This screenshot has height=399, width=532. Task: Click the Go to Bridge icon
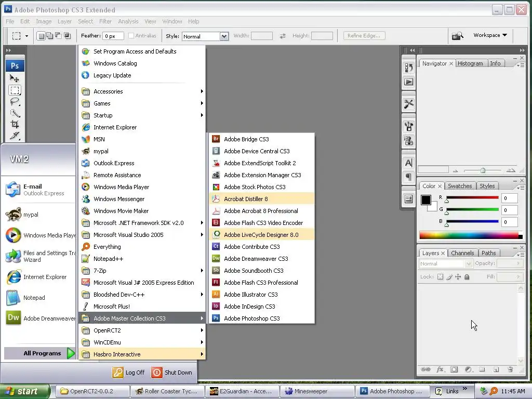click(x=457, y=36)
